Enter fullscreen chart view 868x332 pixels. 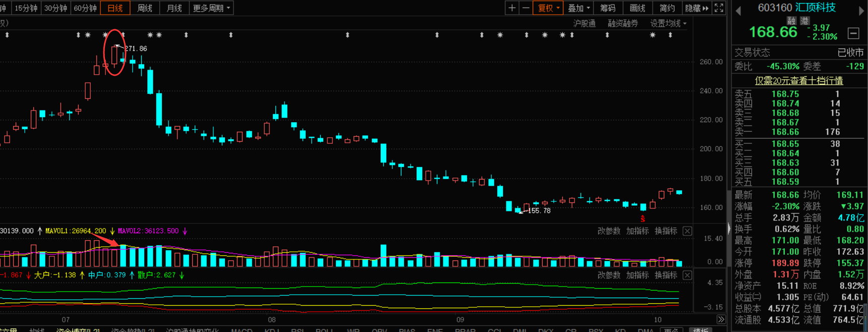719,8
